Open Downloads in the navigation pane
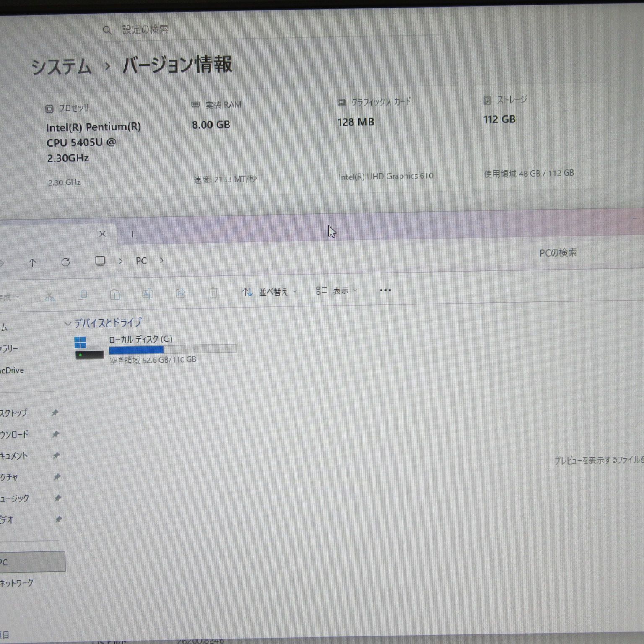The height and width of the screenshot is (644, 644). 14,434
